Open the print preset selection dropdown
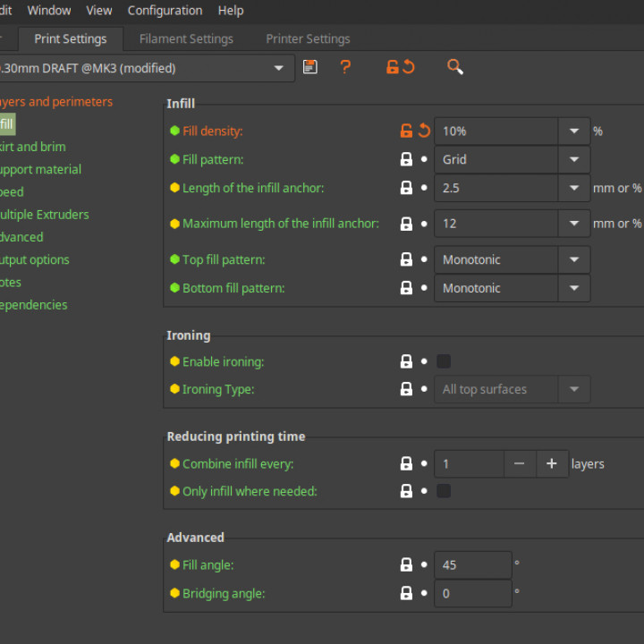Screen dimensions: 644x644 [x=279, y=68]
